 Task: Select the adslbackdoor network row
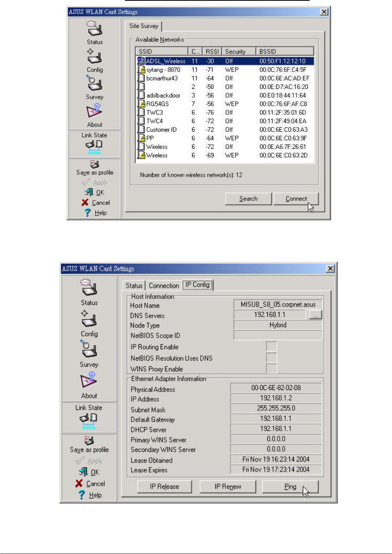[x=225, y=95]
